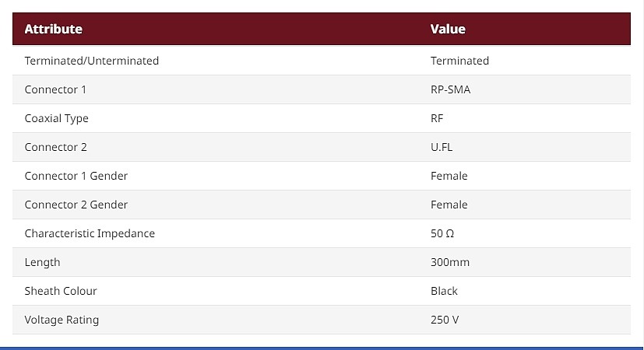
Task: Click the Terminated value cell
Action: click(x=459, y=61)
